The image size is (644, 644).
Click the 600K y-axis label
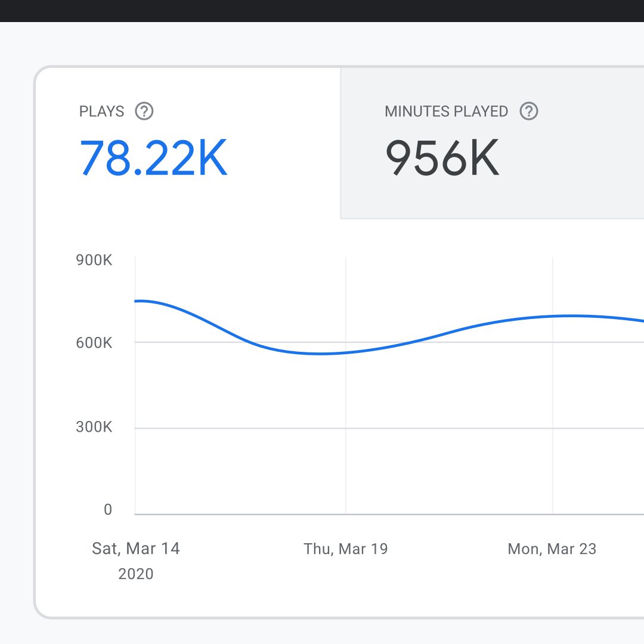tap(94, 343)
